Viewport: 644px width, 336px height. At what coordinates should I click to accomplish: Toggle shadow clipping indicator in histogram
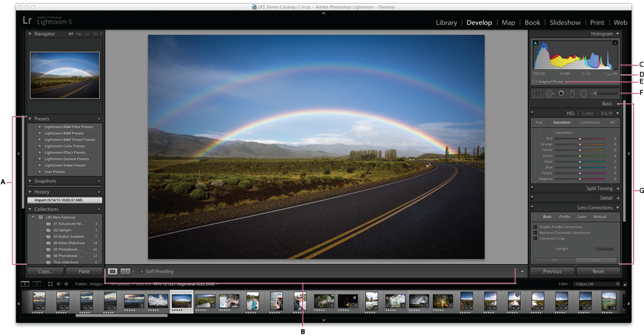pos(535,42)
